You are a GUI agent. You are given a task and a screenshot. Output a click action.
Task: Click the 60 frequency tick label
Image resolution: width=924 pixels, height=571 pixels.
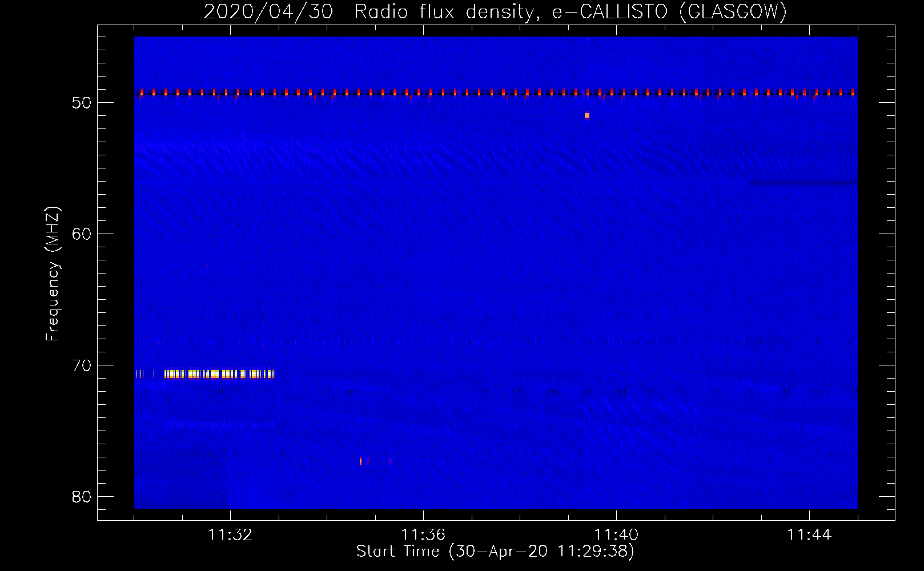pos(82,234)
